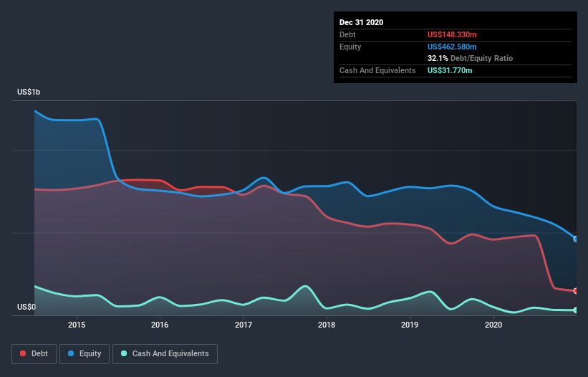This screenshot has width=588, height=377.
Task: Click the US$1b y-axis label
Action: [x=29, y=92]
